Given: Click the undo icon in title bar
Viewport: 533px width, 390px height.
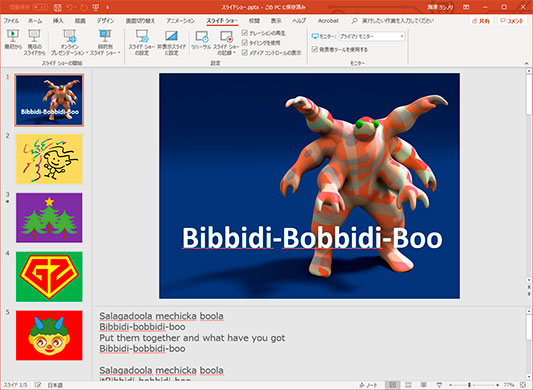Looking at the screenshot, I should pos(70,7).
